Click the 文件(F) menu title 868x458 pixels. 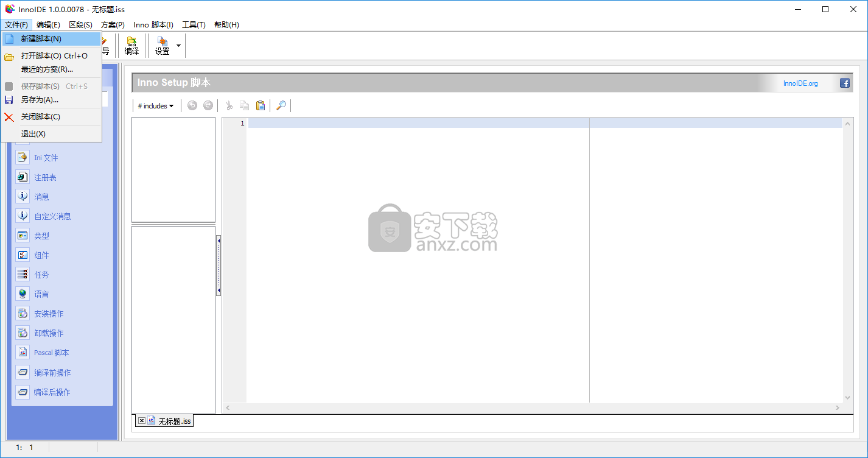16,25
